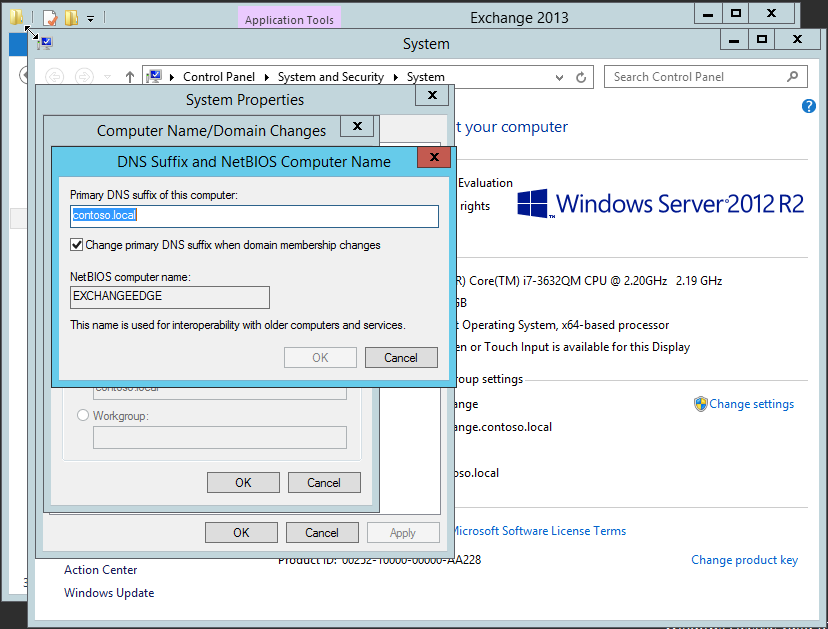Expand the chevron after Control Panel breadcrumb
The image size is (828, 629).
[267, 77]
